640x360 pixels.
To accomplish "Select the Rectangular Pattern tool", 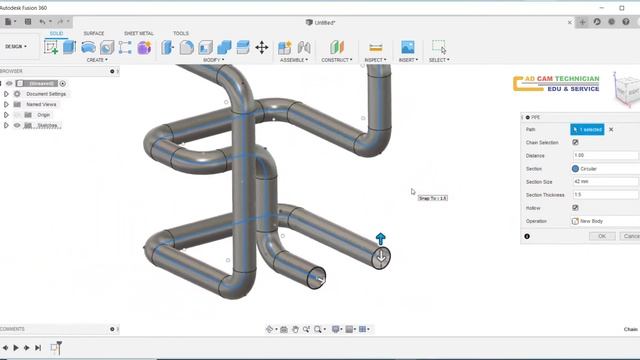I will pos(125,47).
